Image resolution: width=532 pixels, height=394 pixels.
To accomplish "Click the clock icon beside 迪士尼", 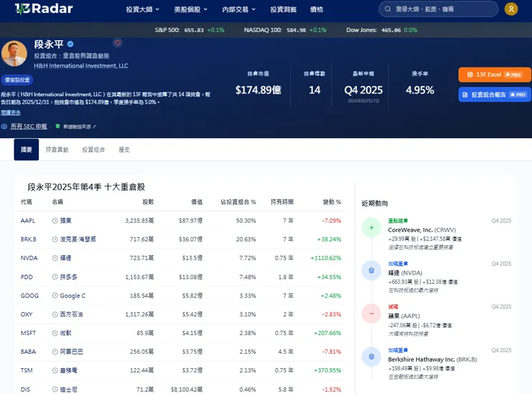I will (55, 389).
